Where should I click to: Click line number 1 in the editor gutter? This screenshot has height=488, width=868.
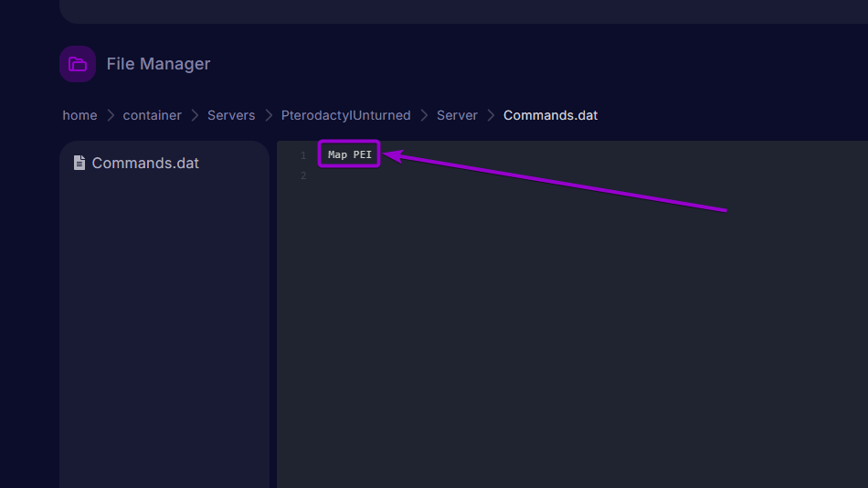[x=303, y=155]
